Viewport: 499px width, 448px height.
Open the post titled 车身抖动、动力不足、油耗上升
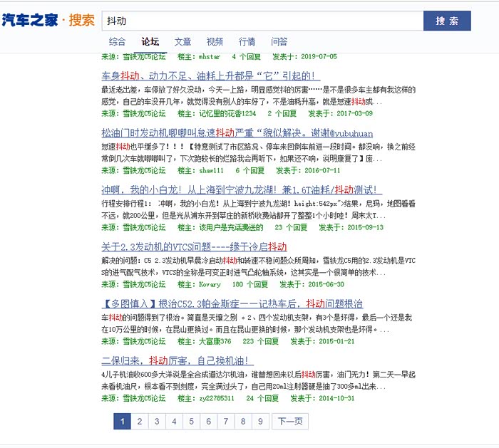pos(210,76)
